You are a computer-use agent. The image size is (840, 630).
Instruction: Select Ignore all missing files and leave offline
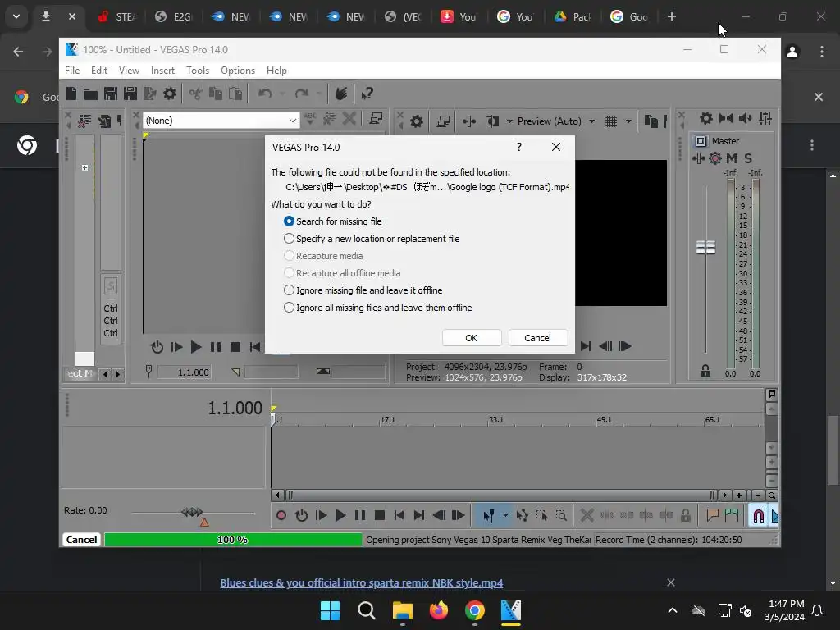point(377,308)
